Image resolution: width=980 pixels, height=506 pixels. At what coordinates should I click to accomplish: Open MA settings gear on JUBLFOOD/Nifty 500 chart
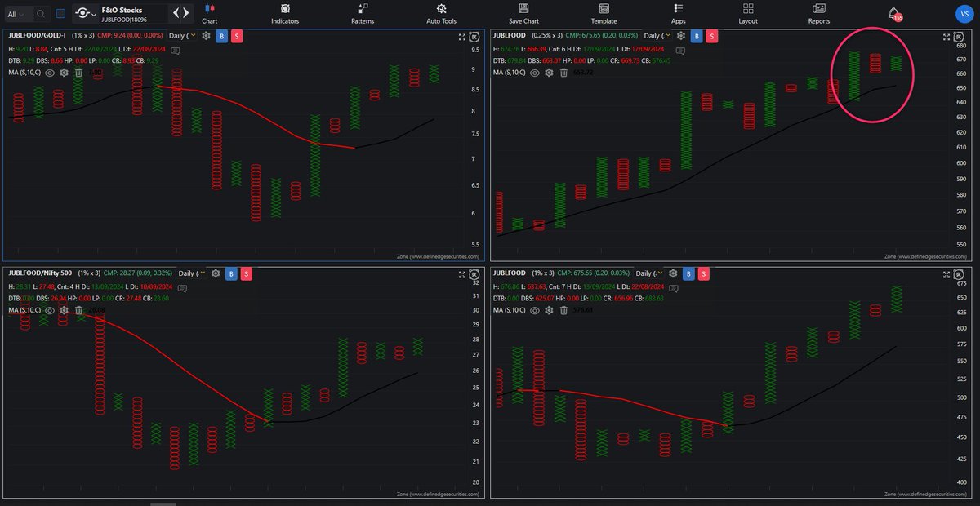(64, 310)
